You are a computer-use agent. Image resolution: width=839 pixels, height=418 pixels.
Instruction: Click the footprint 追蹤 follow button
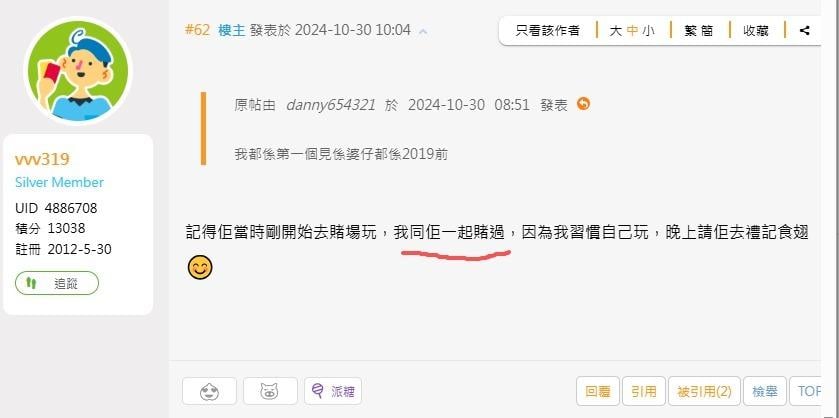(57, 283)
